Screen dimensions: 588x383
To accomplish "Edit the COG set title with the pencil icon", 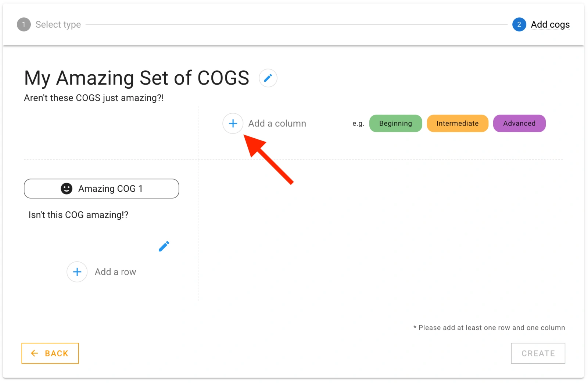I will coord(268,78).
